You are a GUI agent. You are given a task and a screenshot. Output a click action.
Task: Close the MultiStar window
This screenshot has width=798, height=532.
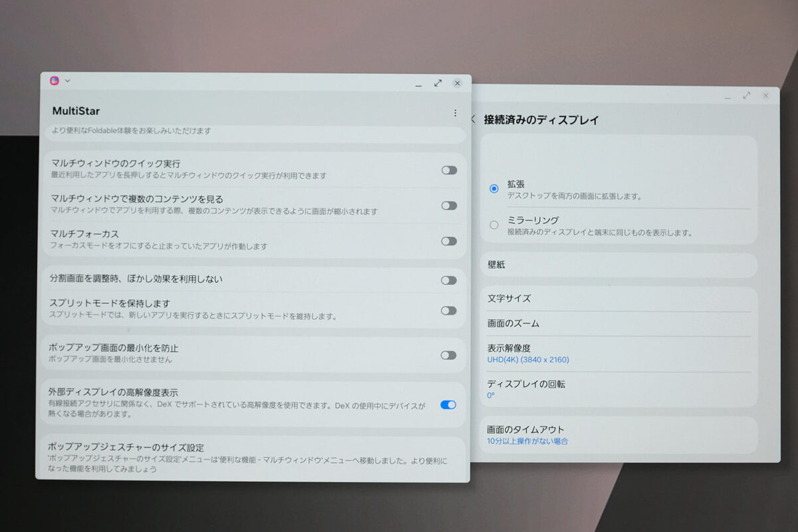(x=458, y=83)
